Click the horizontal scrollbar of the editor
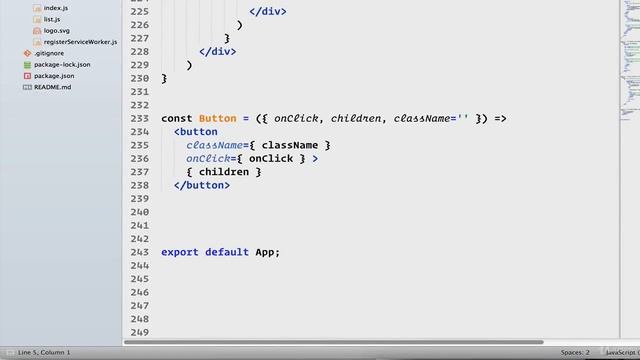The height and width of the screenshot is (360, 640). tap(333, 342)
